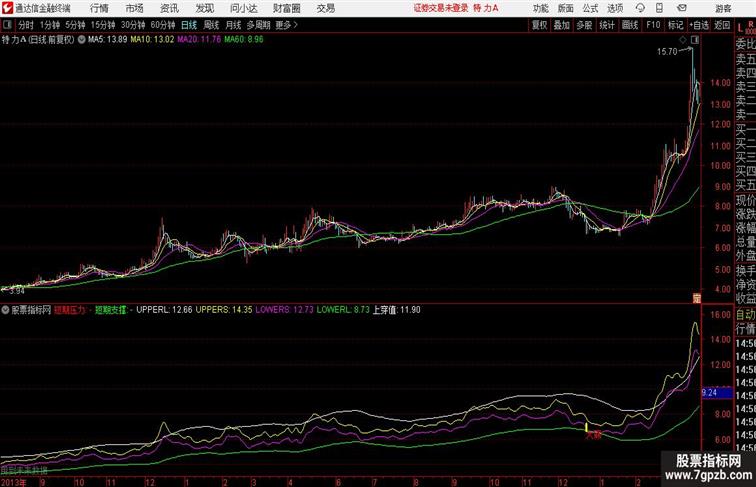Click the 用到未来数据 label in the indicator pane
This screenshot has width=756, height=487.
(x=24, y=470)
